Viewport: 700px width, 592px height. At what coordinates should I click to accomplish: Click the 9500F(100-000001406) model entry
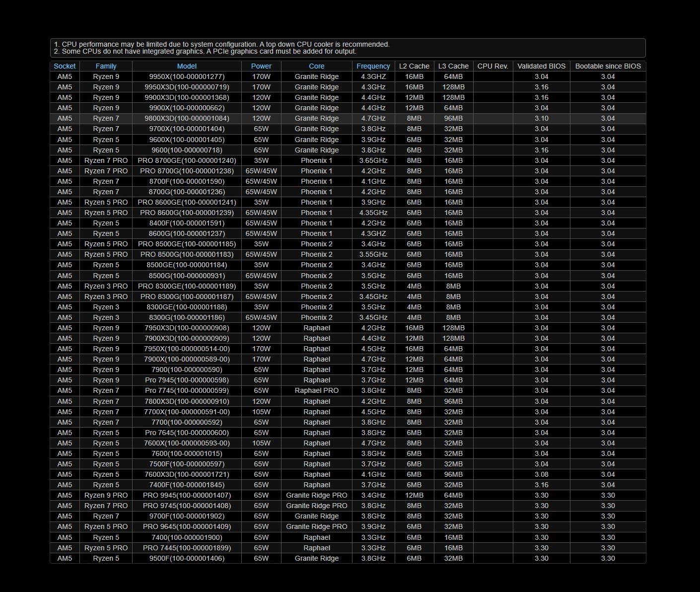point(187,558)
